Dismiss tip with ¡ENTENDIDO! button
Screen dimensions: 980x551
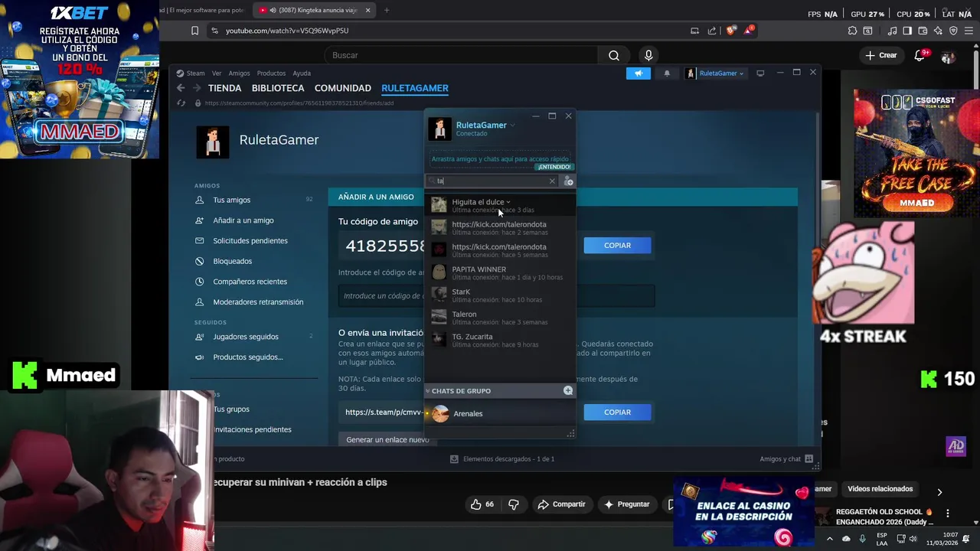coord(554,167)
